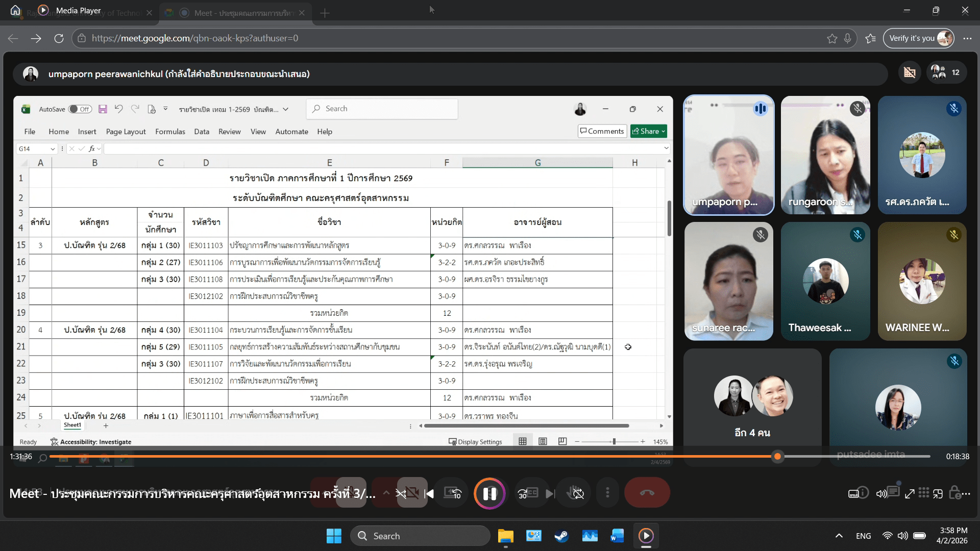Click the Excel save icon
The height and width of the screenshot is (551, 980).
pyautogui.click(x=103, y=109)
